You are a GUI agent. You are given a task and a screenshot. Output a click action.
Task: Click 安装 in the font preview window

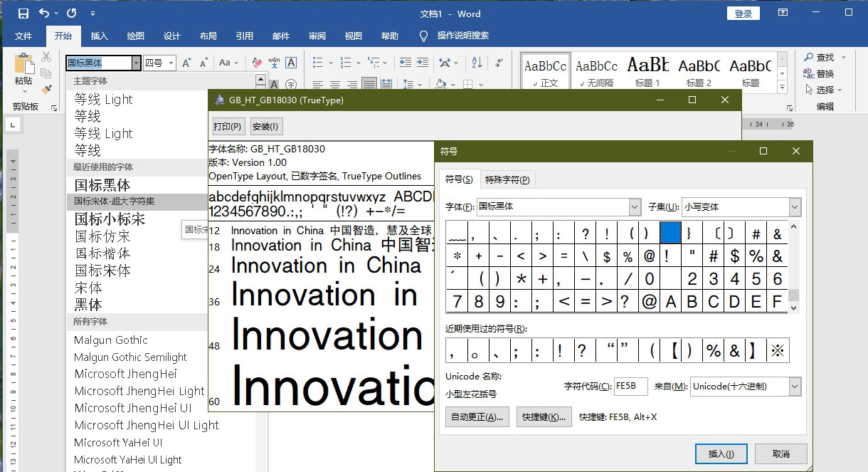pyautogui.click(x=265, y=127)
